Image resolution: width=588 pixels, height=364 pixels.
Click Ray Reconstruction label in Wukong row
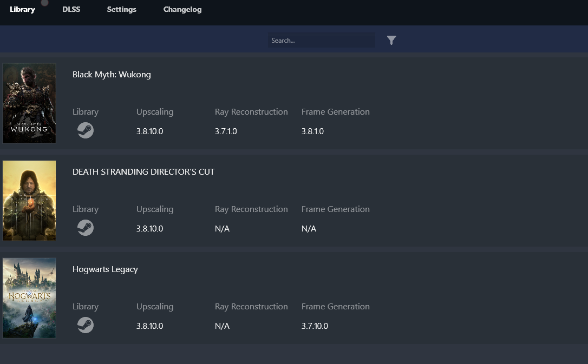pos(251,112)
